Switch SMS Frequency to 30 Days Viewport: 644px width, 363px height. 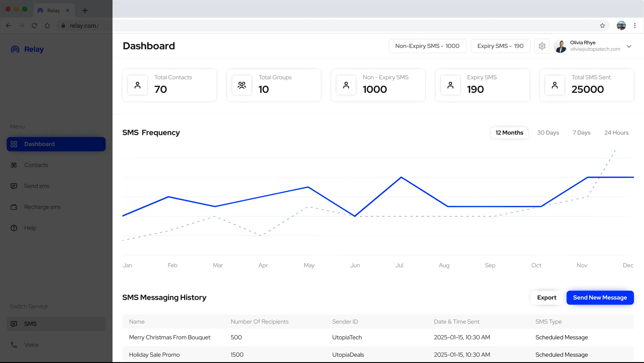click(548, 133)
